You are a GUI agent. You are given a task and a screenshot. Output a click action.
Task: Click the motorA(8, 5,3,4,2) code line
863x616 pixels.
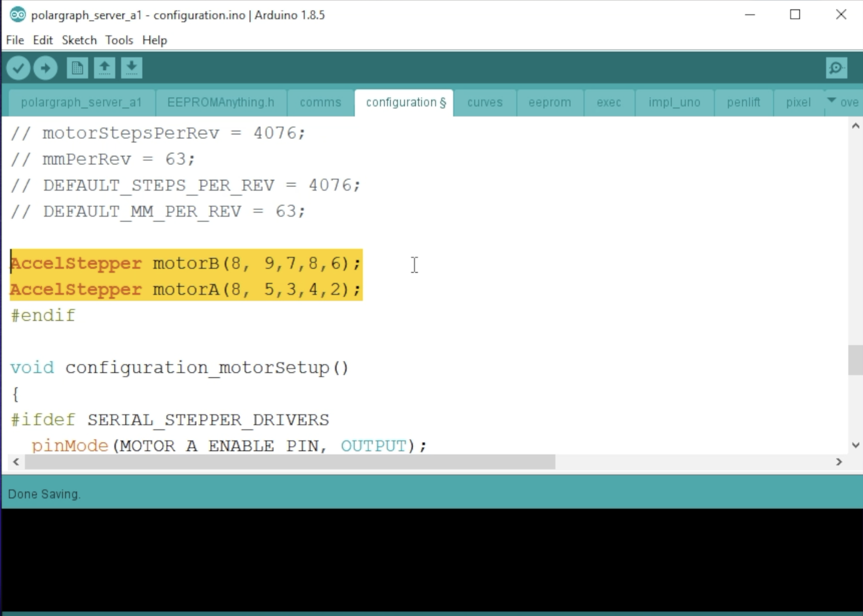point(186,289)
